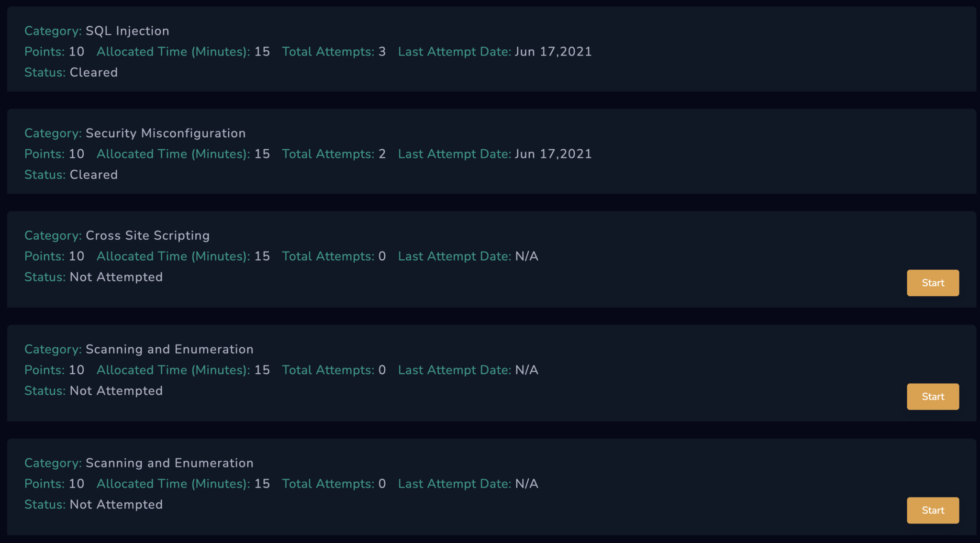Click the Cross Site Scripting category title
980x543 pixels.
[147, 236]
